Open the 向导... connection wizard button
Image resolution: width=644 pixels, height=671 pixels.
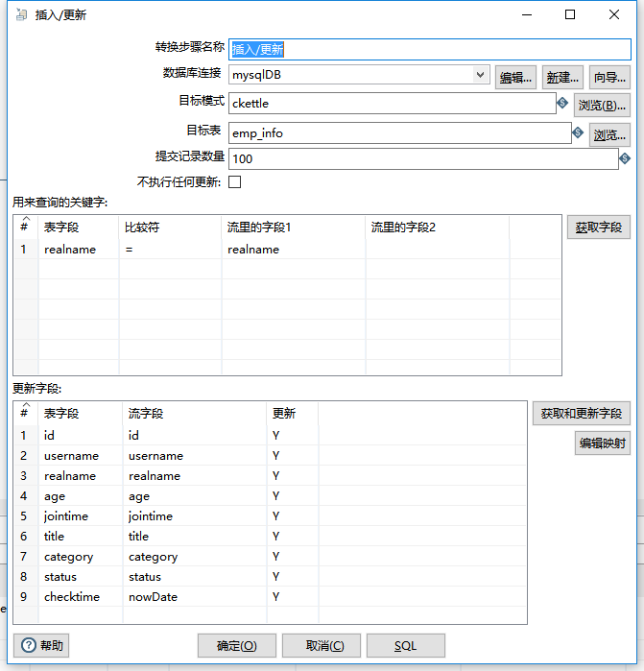coord(609,78)
